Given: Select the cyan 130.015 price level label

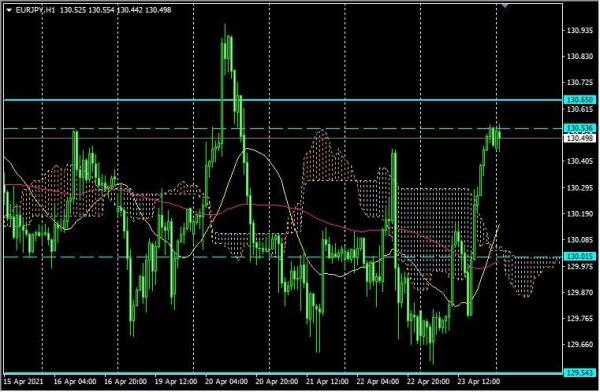Looking at the screenshot, I should pyautogui.click(x=580, y=256).
